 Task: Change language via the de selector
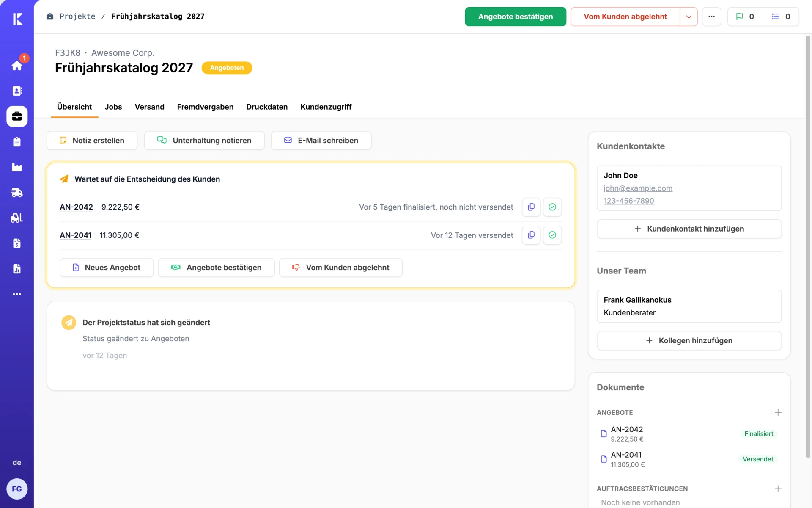click(x=17, y=463)
